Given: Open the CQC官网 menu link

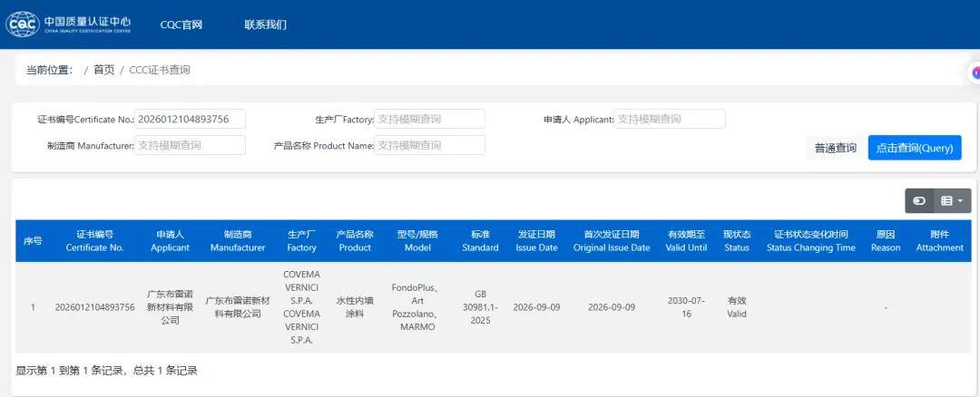Looking at the screenshot, I should click(x=181, y=25).
